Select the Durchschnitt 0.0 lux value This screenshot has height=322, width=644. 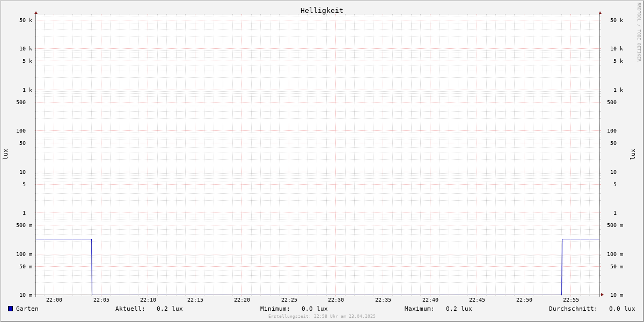point(622,309)
